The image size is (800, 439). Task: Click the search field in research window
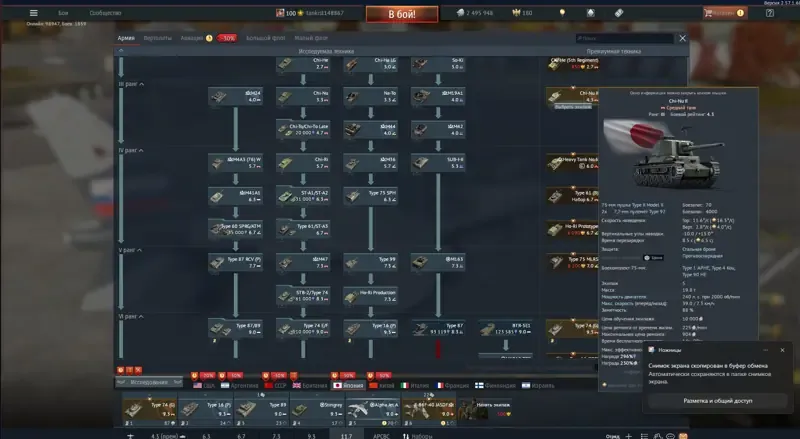click(x=624, y=38)
